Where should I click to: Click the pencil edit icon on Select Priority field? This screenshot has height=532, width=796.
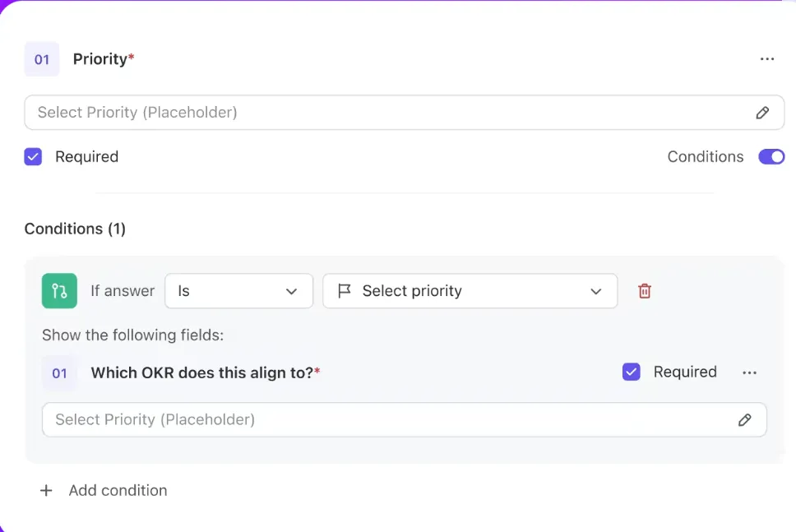coord(762,112)
